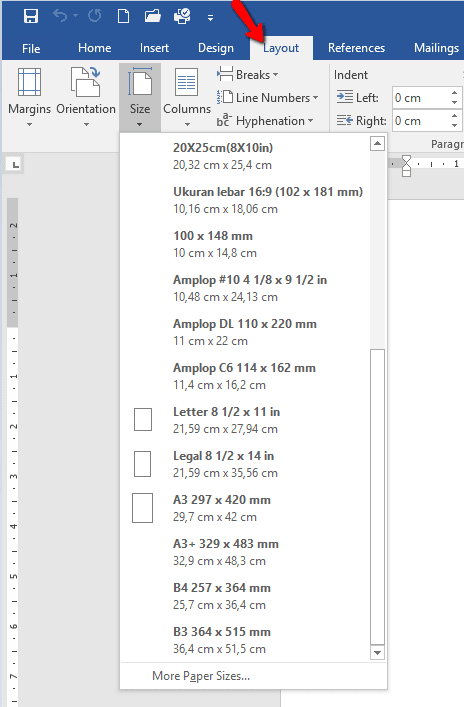464x707 pixels.
Task: Switch to the Insert tab
Action: (x=154, y=48)
